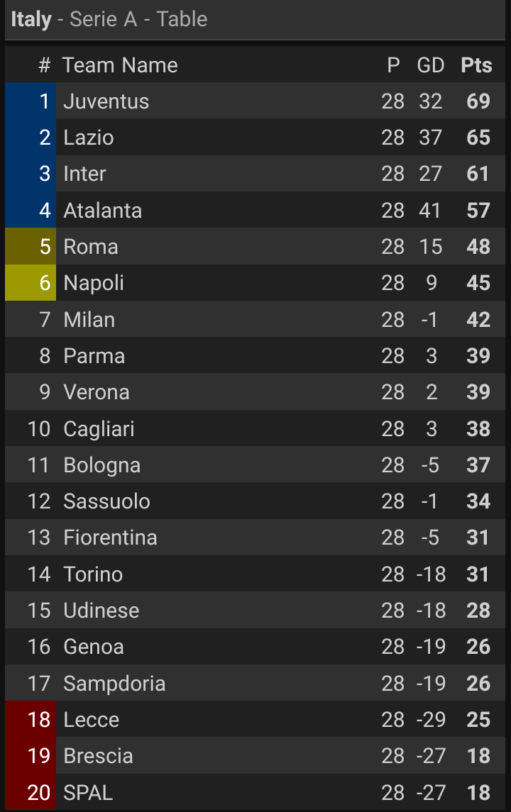Click Juventus's 69 points value
Viewport: 511px width, 812px height.
478,101
